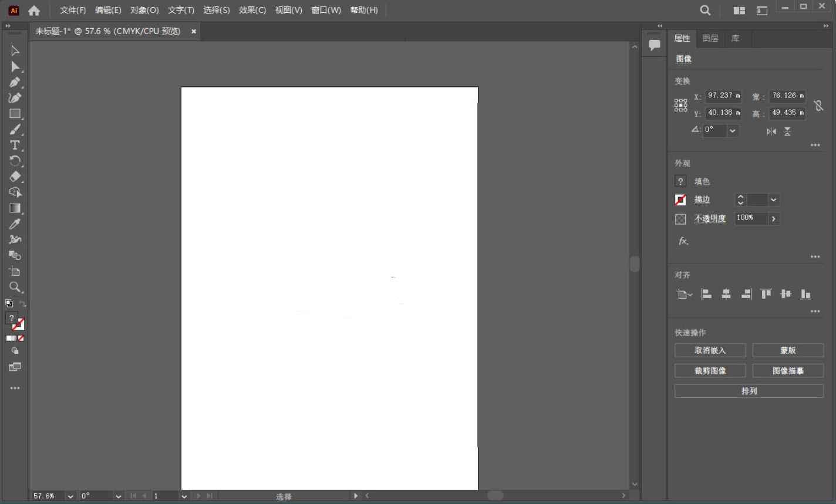Open the Arrange Documents icon
Image resolution: width=836 pixels, height=504 pixels.
point(739,11)
